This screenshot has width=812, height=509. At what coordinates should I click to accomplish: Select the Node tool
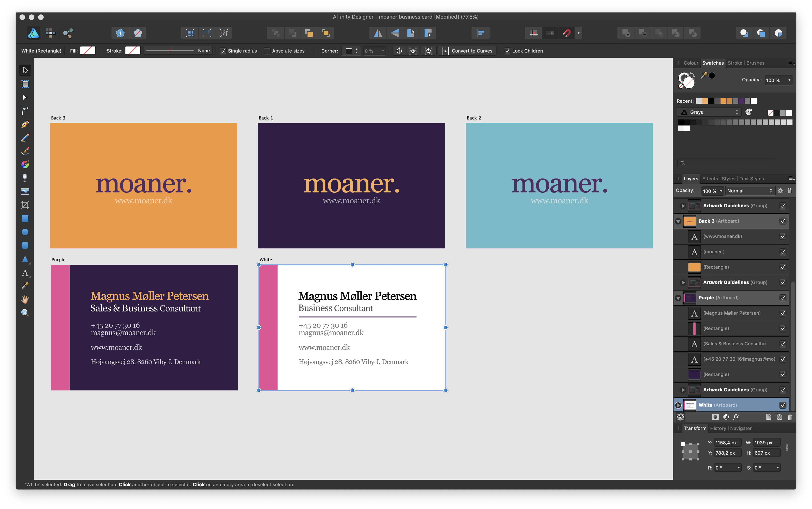(25, 98)
